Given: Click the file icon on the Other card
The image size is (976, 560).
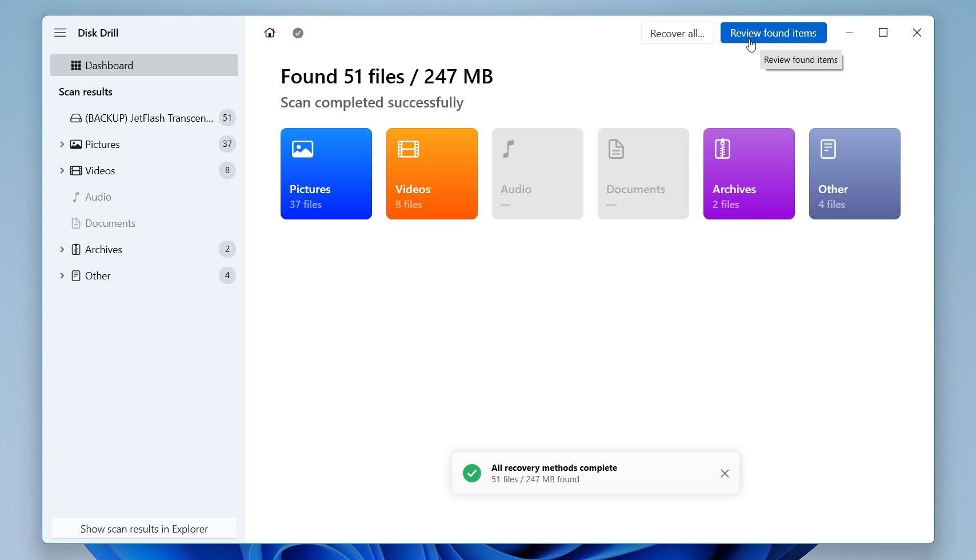Looking at the screenshot, I should 828,149.
